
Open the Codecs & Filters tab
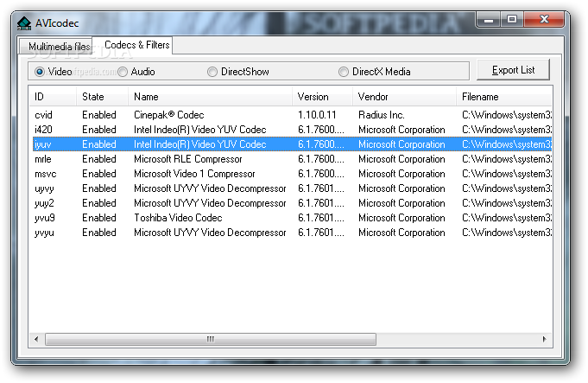point(132,45)
